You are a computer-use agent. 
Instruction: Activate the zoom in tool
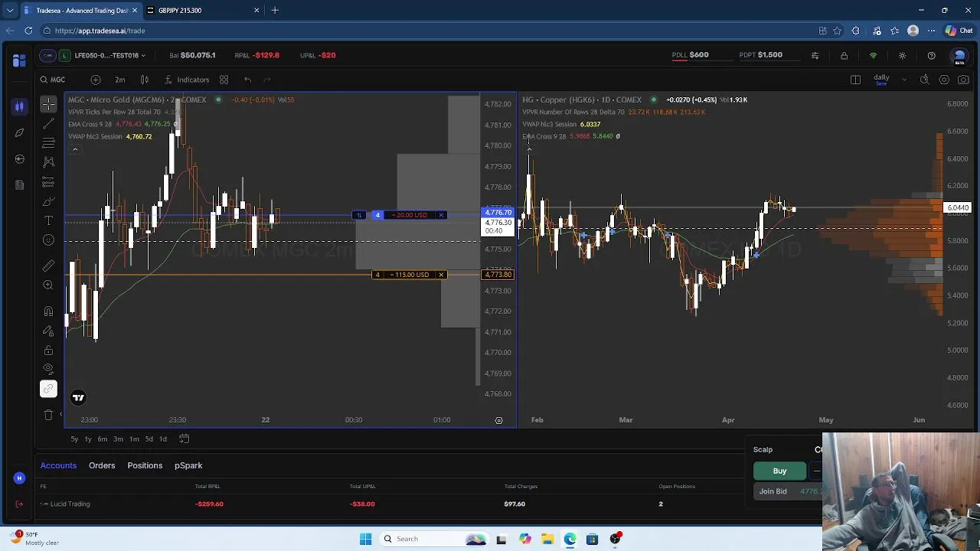(48, 285)
